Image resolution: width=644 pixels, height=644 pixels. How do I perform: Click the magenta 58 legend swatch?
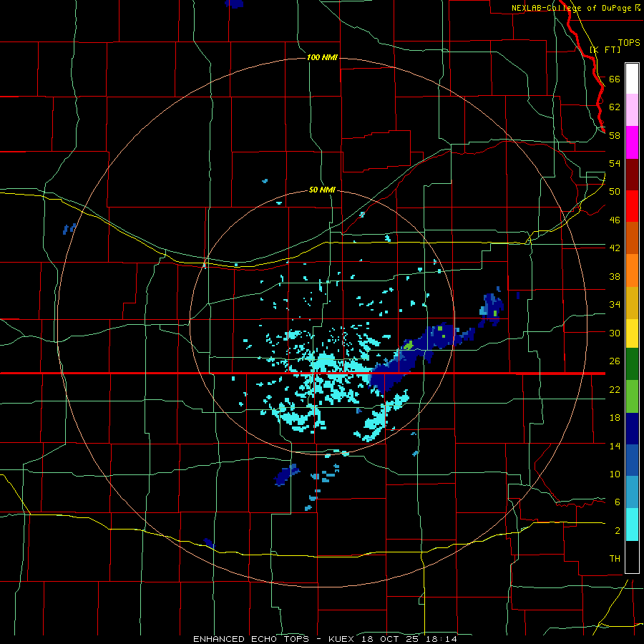click(632, 142)
